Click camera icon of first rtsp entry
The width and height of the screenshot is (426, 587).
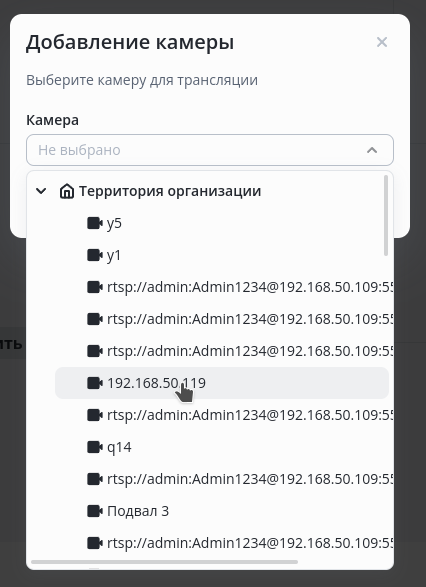[x=95, y=287]
